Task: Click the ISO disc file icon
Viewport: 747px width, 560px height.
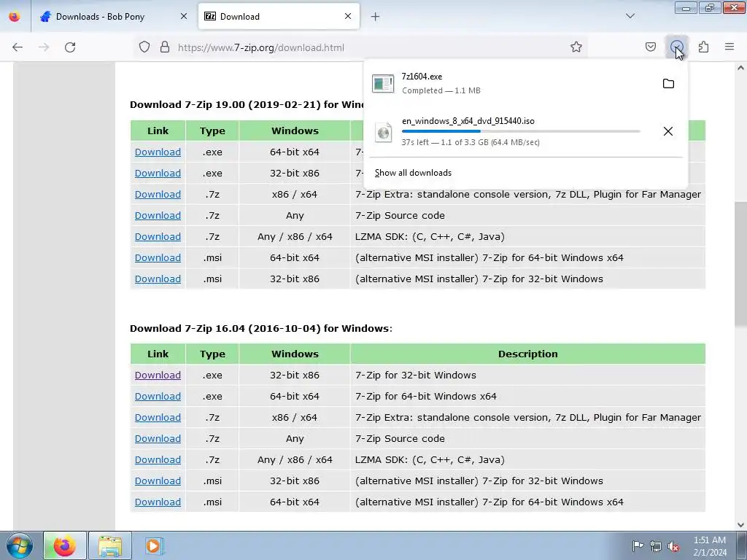Action: click(x=383, y=133)
